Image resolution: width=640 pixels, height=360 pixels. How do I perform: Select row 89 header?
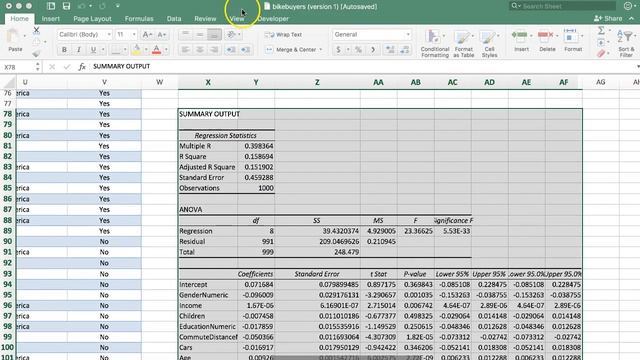pos(7,231)
